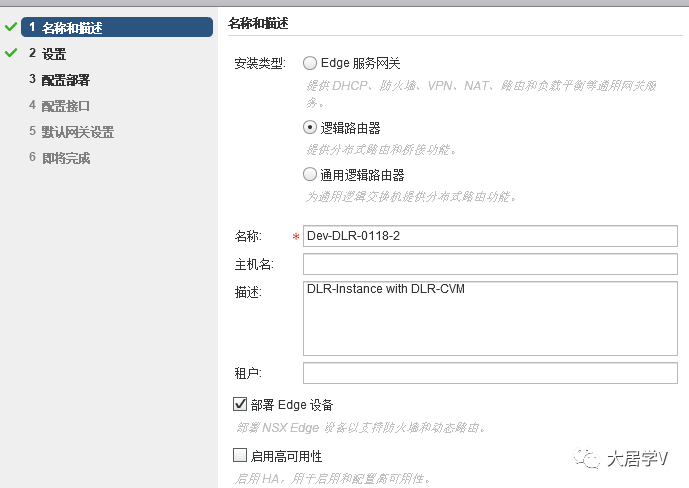Click the 主机名 label
The width and height of the screenshot is (689, 488).
click(254, 264)
